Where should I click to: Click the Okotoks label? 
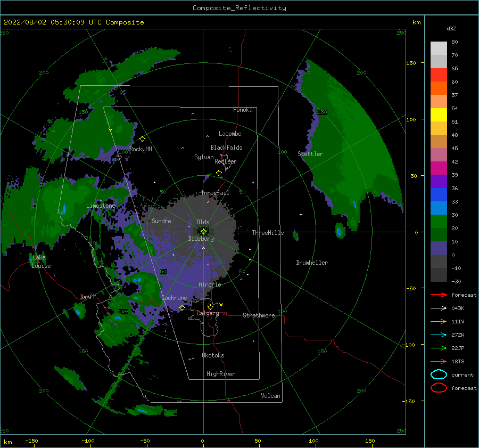[213, 355]
